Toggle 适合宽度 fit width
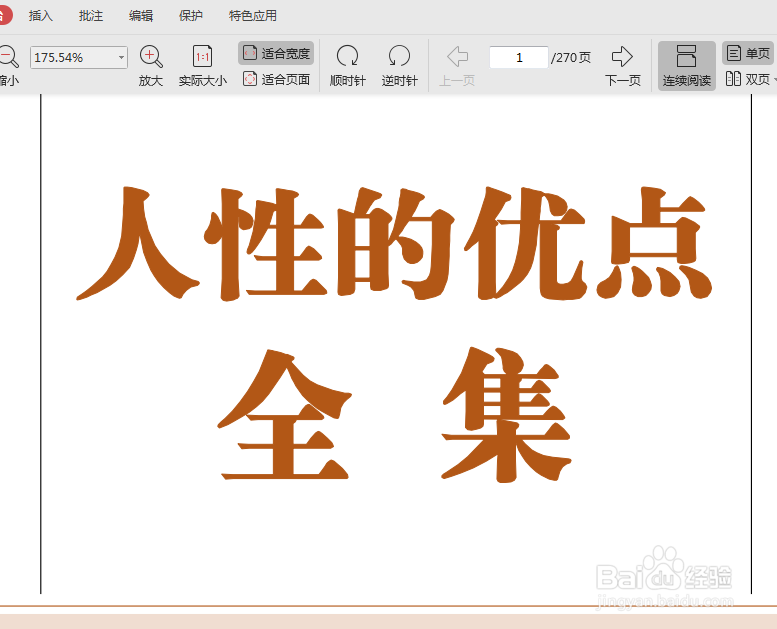Screen dimensions: 777x629 tap(276, 53)
